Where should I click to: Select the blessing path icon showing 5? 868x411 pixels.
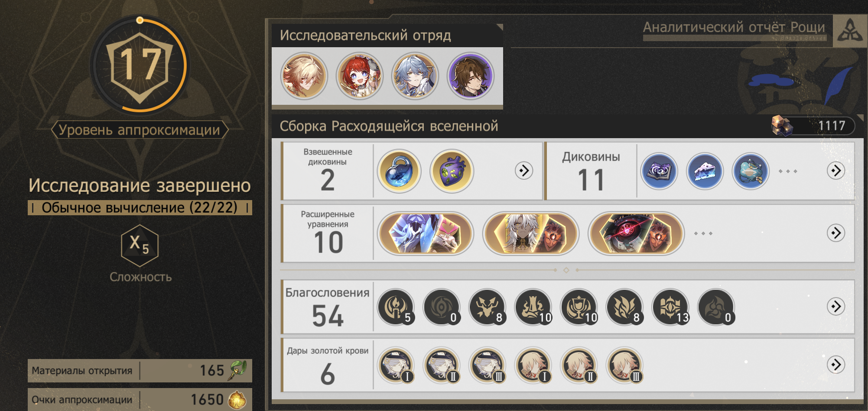[396, 307]
